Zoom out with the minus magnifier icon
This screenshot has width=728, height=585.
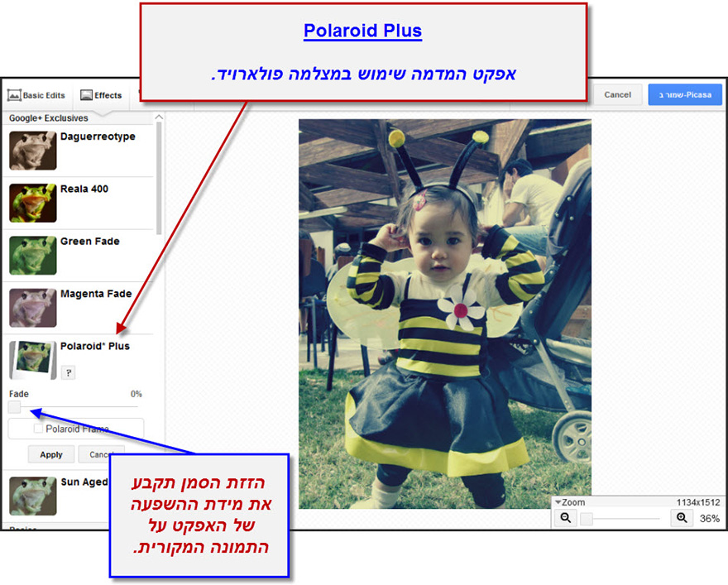coord(565,517)
